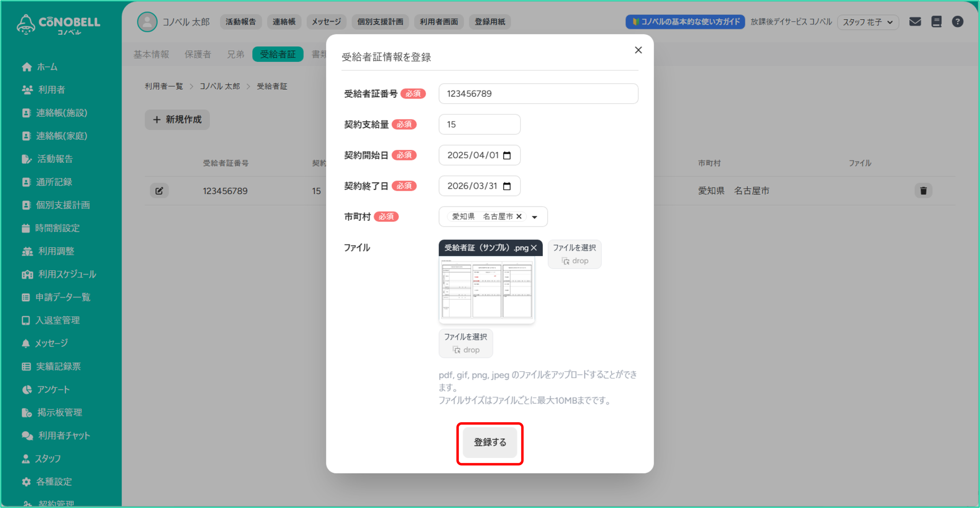Click the 受給者証番号 input field
Image resolution: width=980 pixels, height=508 pixels.
538,94
